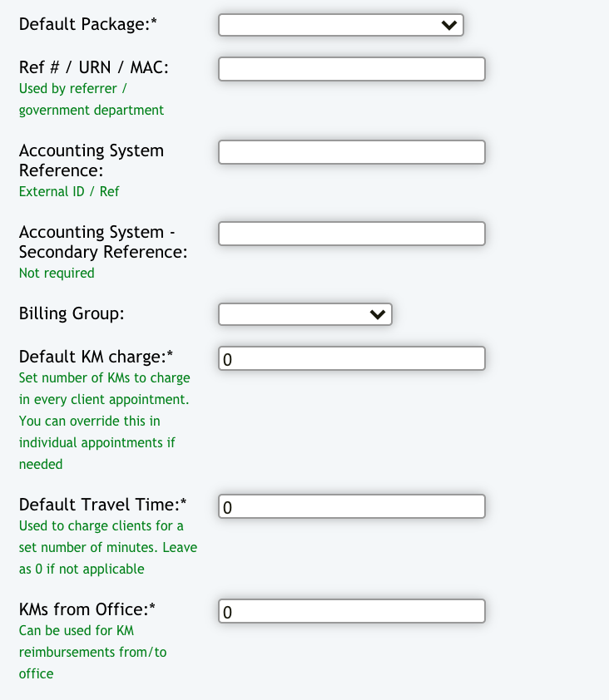
Task: Click the Ref # / URN / MAC input field
Action: pos(351,69)
